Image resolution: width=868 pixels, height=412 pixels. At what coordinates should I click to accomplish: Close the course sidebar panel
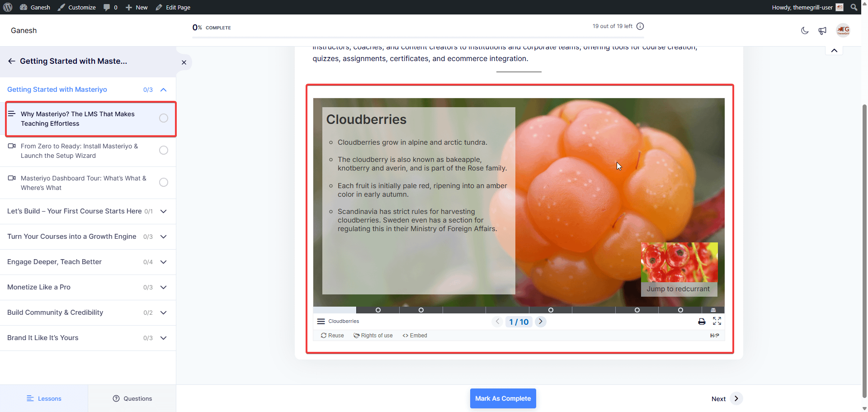(x=184, y=62)
